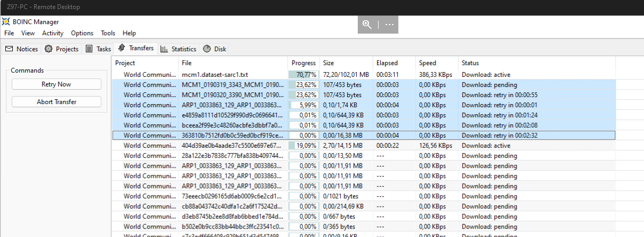Open the View menu
644x237 pixels.
pyautogui.click(x=28, y=33)
